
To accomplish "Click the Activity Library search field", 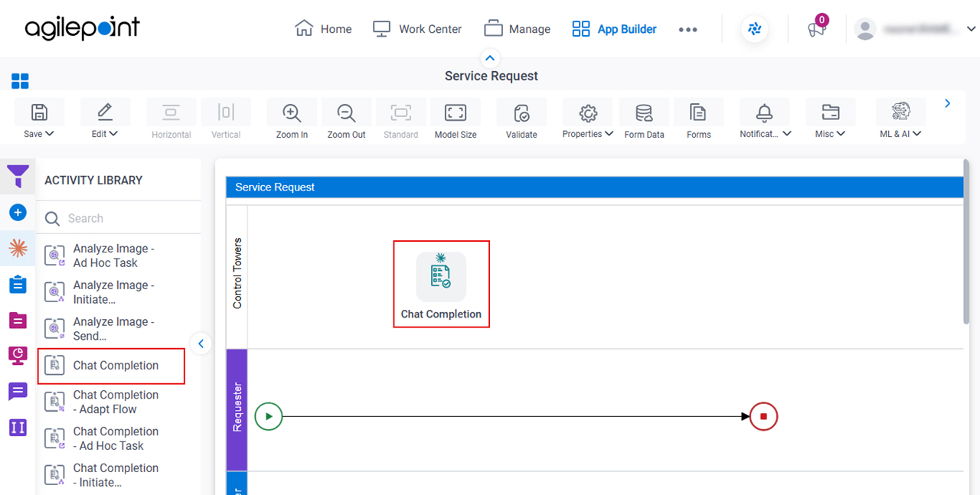I will click(119, 218).
